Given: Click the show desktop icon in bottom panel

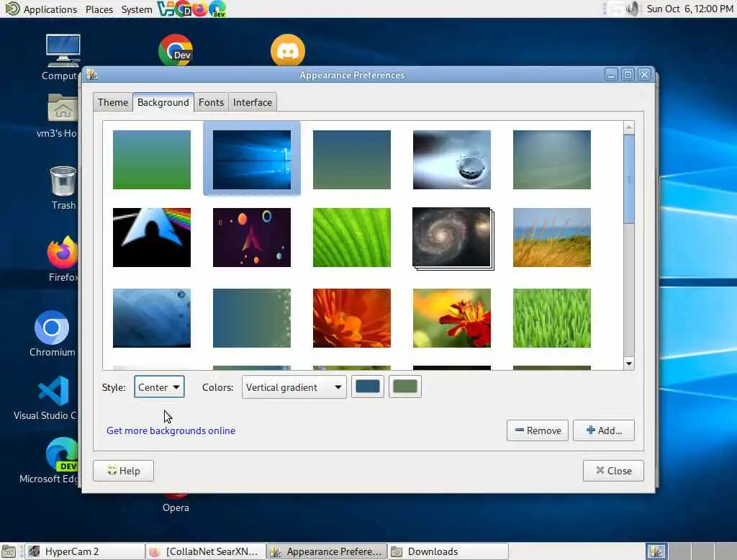Looking at the screenshot, I should (9, 551).
